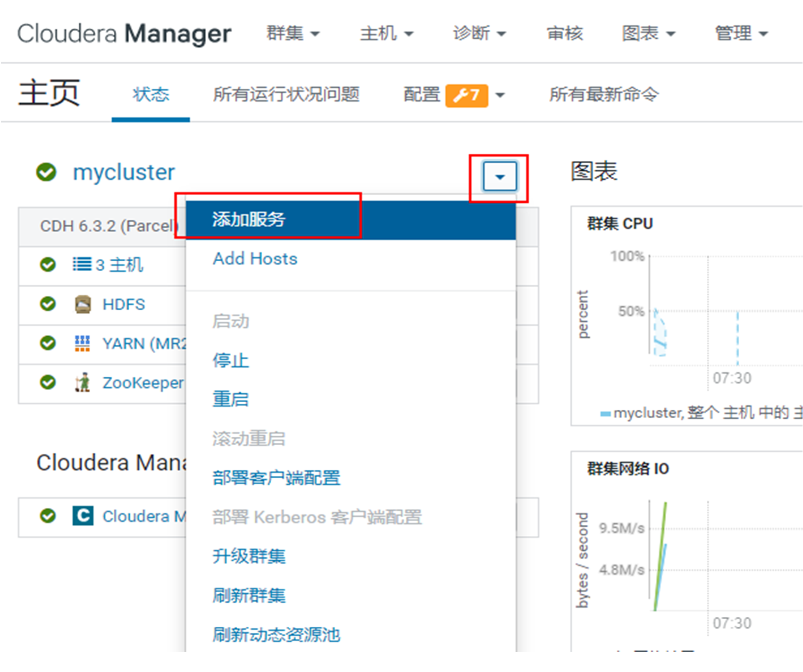Viewport: 803px width, 672px height.
Task: Expand the caret next to 配置 badge
Action: click(x=500, y=96)
